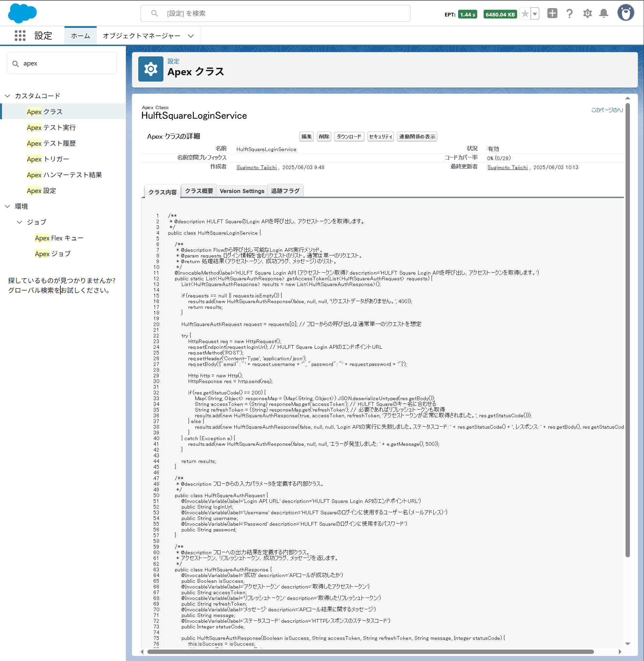Screen dimensions: 644x661
Task: Open Apex Flex キュー in the sidebar
Action: (x=59, y=238)
